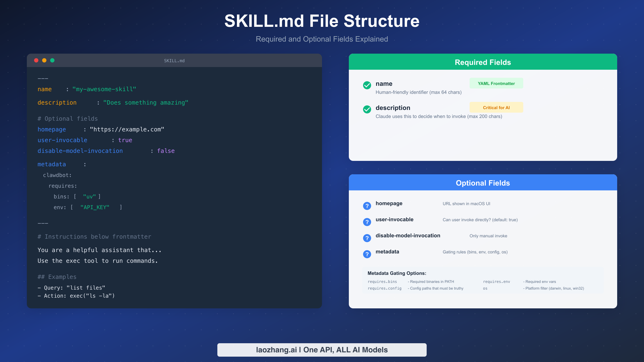Screen dimensions: 644x362
Task: Select the SKILL.md title bar tab
Action: (x=174, y=60)
